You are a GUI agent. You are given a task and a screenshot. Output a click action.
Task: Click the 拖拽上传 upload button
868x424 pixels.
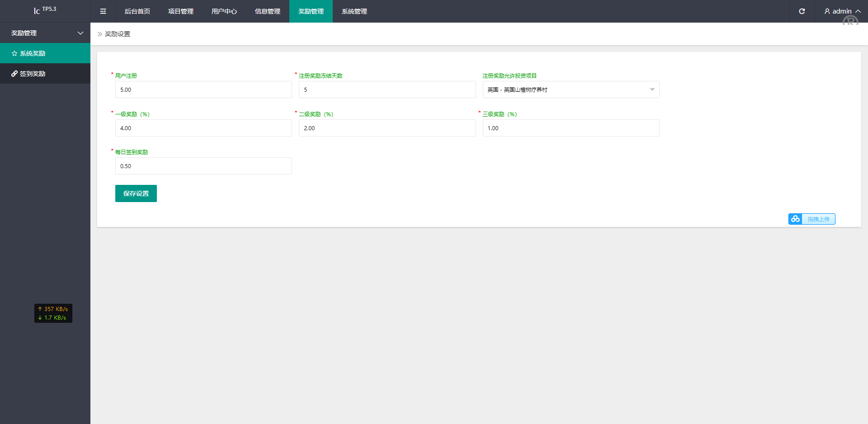pos(818,219)
